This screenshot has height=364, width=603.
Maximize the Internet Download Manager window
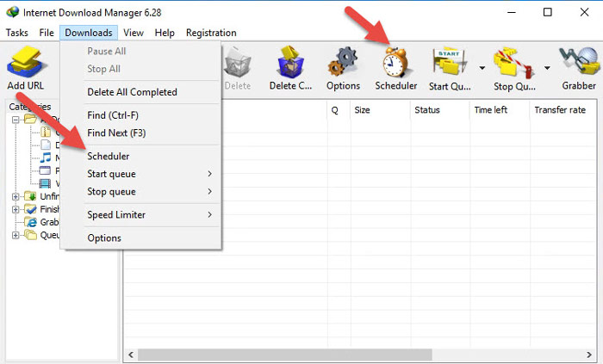548,12
